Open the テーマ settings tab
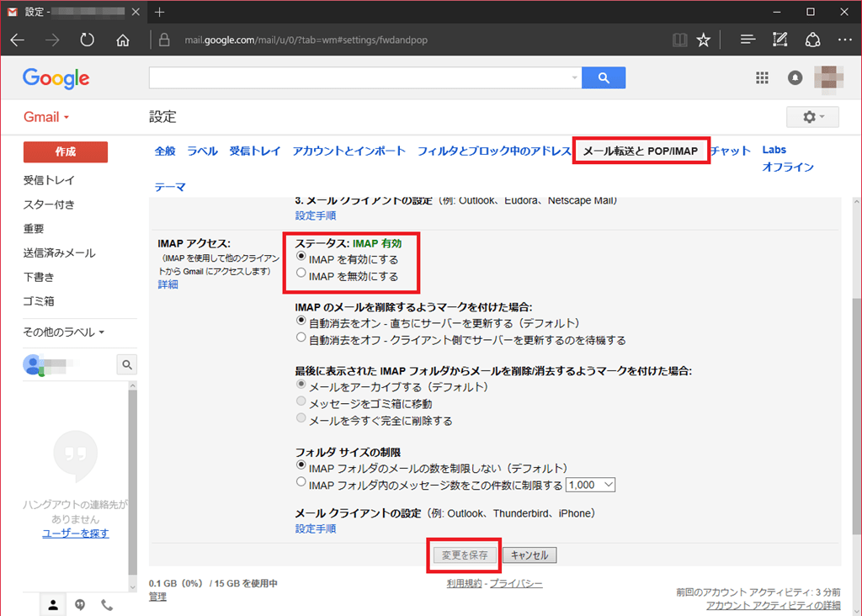This screenshot has width=862, height=616. coord(170,188)
